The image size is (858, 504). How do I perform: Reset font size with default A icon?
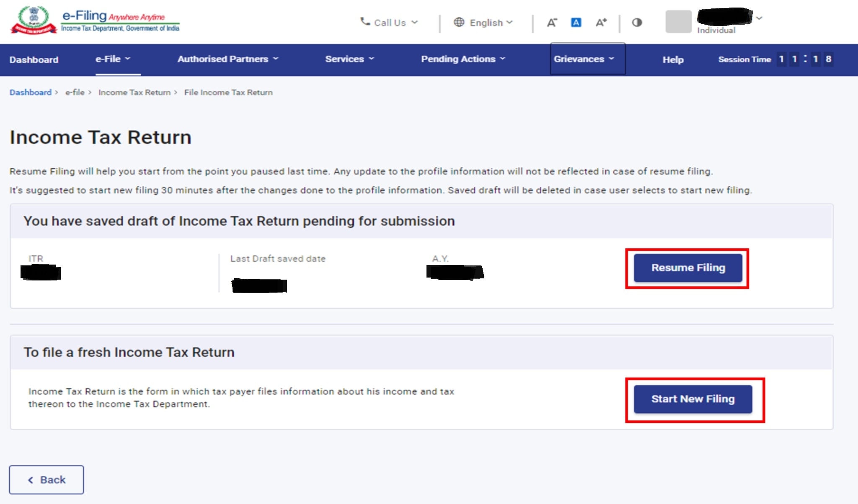coord(576,23)
